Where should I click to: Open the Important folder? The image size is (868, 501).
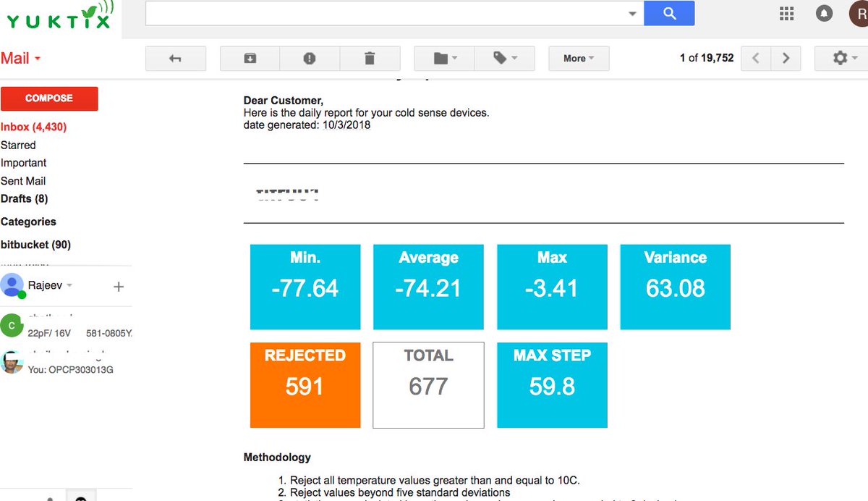(x=24, y=163)
